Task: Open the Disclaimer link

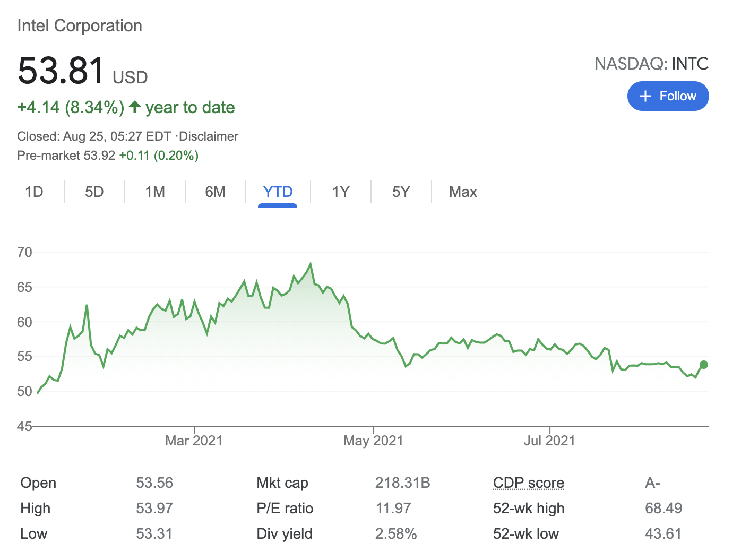Action: click(x=209, y=136)
